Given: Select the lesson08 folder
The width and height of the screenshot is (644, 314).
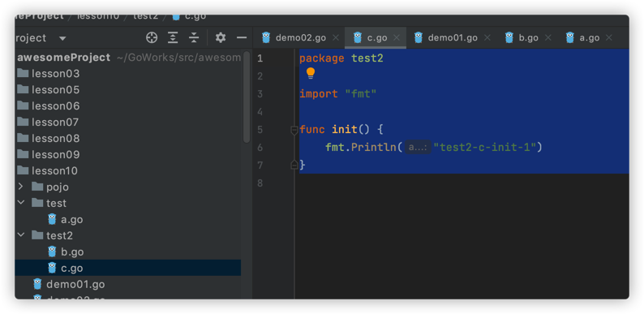Looking at the screenshot, I should (x=127, y=138).
